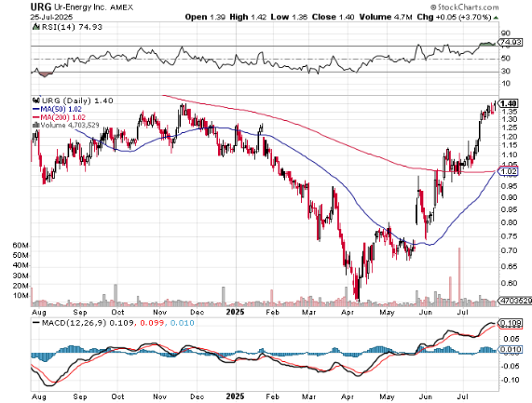Click the Volume 4.7M header value
The image size is (532, 403).
pos(386,17)
